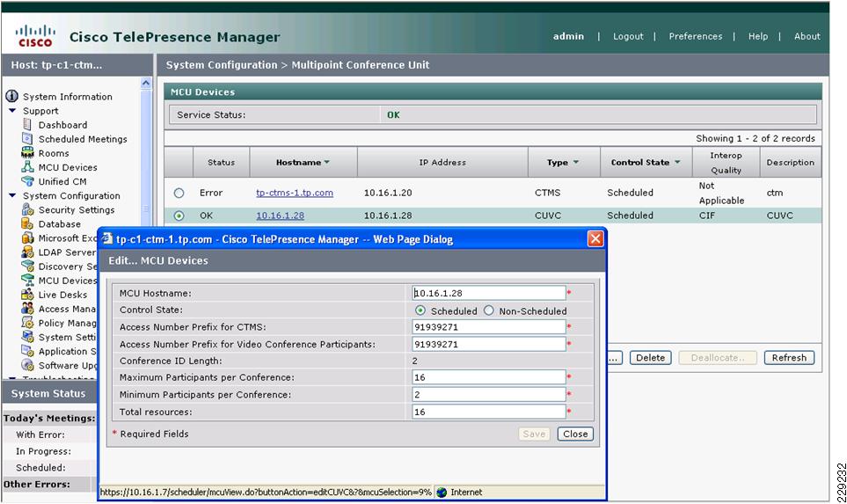This screenshot has height=504, width=847.
Task: Click the Rooms icon in sidebar
Action: (27, 153)
